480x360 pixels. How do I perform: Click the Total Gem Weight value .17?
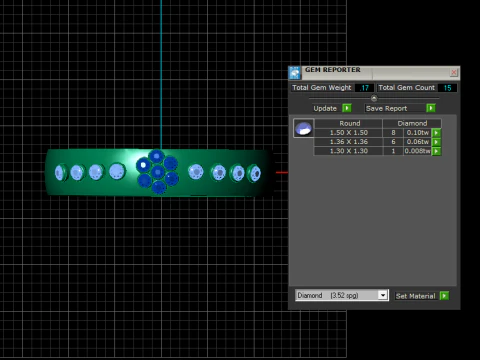pos(364,88)
